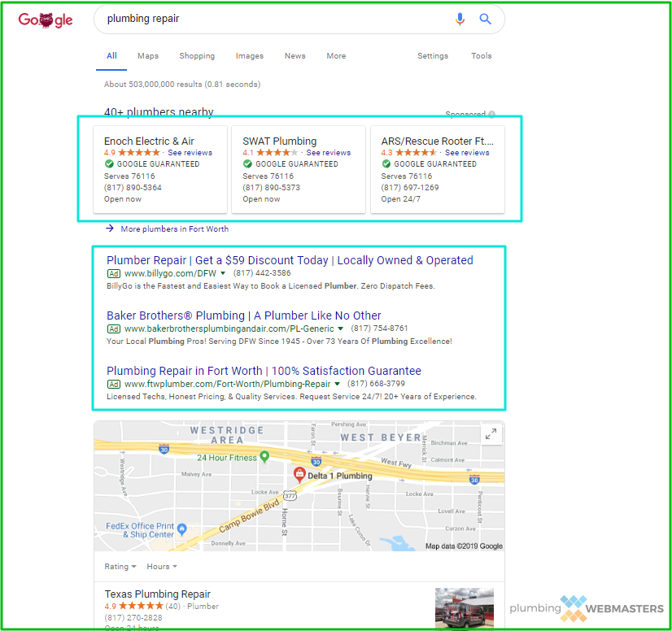Open Plumbing Repair in Fort Worth ad
Screen dimensions: 672x631
tap(264, 371)
